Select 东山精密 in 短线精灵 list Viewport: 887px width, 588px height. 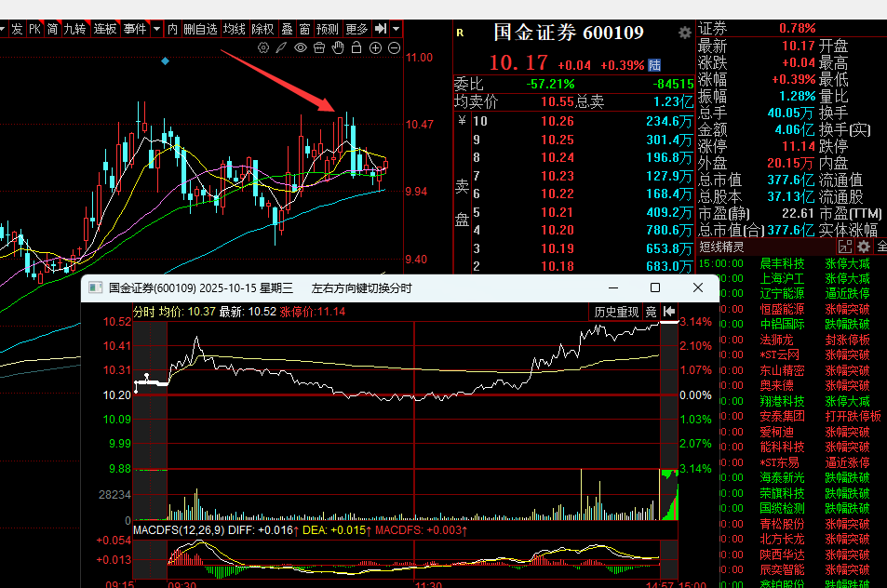tap(783, 370)
